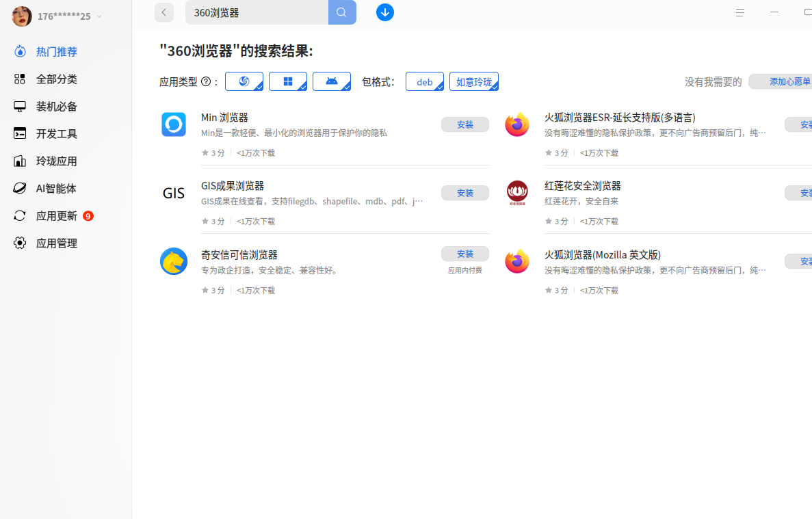Go back using the back arrow button
The image size is (812, 519).
click(163, 12)
